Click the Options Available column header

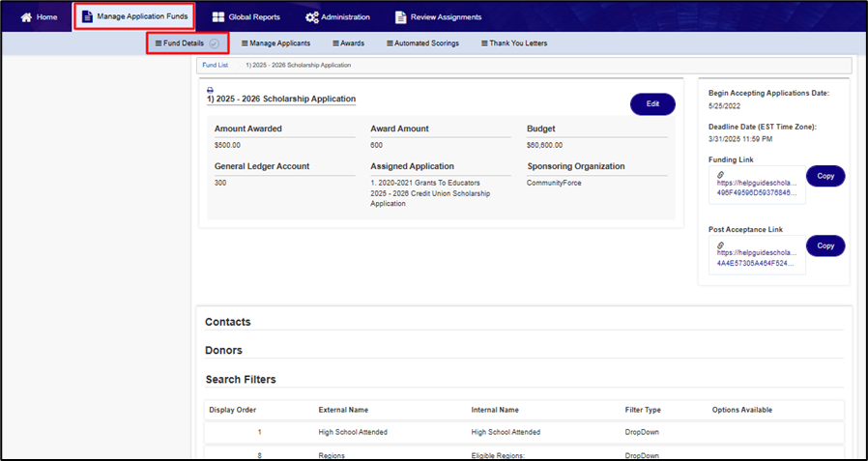pos(741,410)
